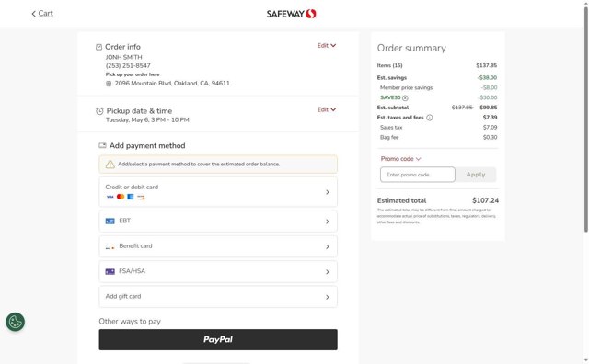Image resolution: width=589 pixels, height=364 pixels.
Task: Open FSA/HSA payment option
Action: click(218, 271)
